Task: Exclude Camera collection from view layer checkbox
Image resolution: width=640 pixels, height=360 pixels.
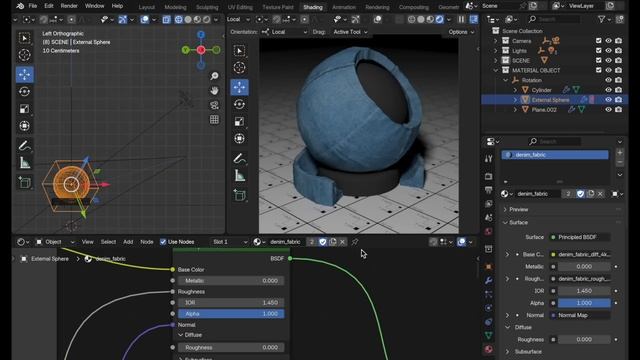Action: (598, 41)
